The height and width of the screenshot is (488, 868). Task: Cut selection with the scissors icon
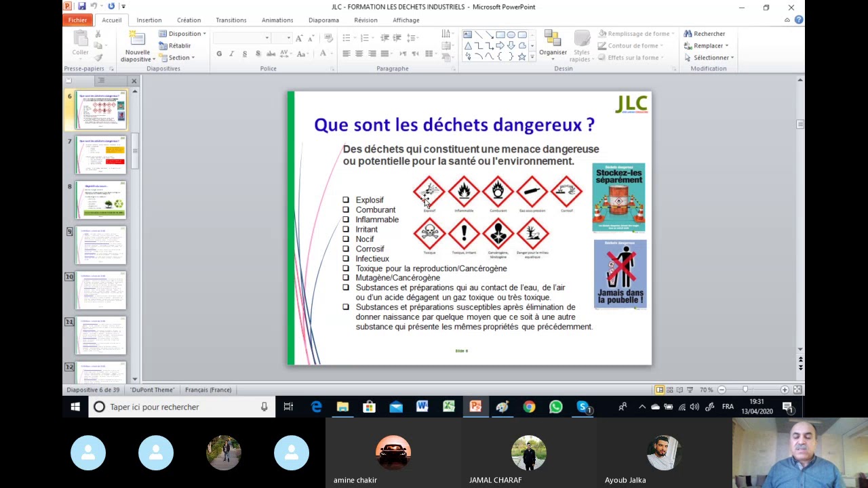pyautogui.click(x=98, y=35)
